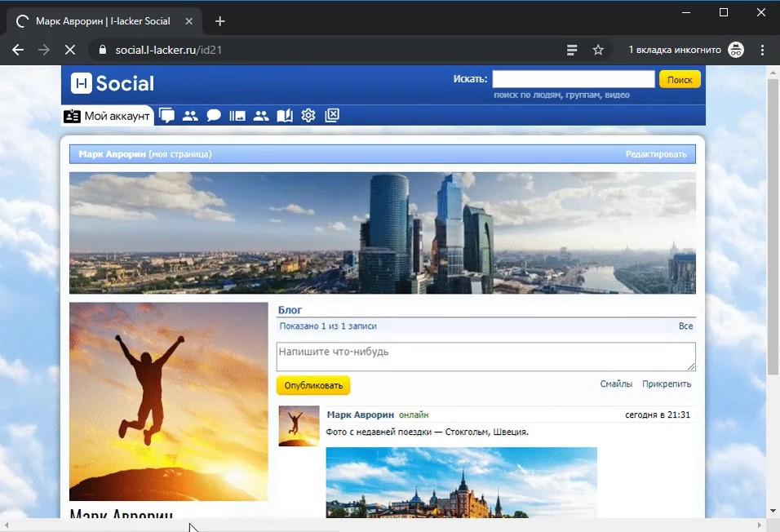This screenshot has width=780, height=532.
Task: Open settings via the gear icon
Action: coord(308,116)
